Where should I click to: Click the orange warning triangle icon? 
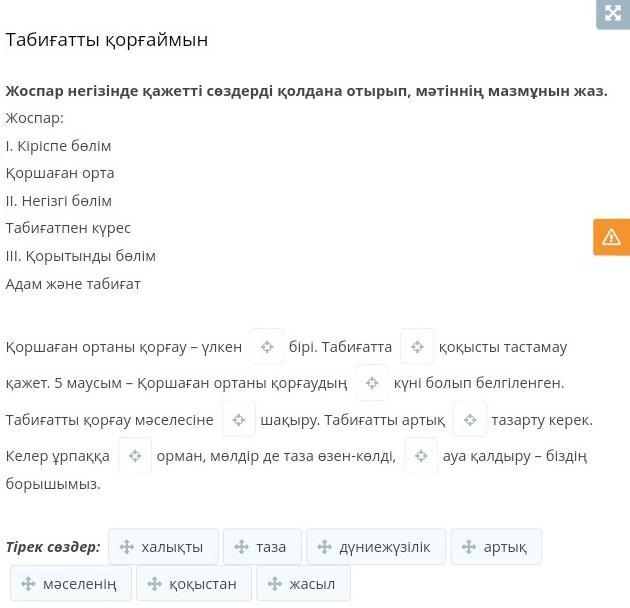tap(611, 237)
